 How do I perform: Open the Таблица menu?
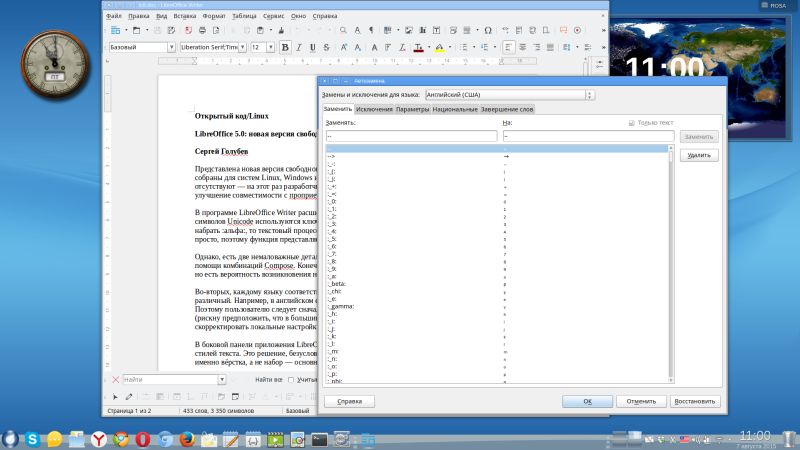tap(244, 16)
